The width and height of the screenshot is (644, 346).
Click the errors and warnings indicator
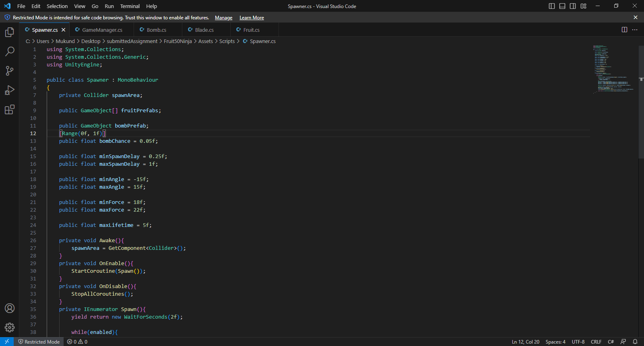(x=77, y=342)
